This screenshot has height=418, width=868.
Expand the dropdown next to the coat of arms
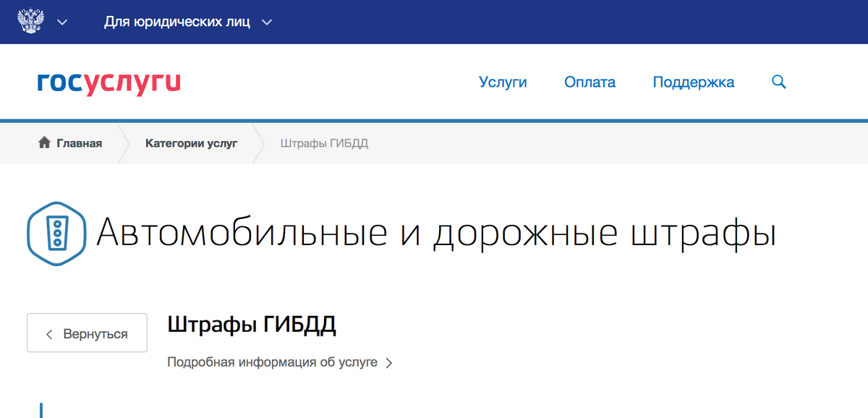tap(62, 22)
